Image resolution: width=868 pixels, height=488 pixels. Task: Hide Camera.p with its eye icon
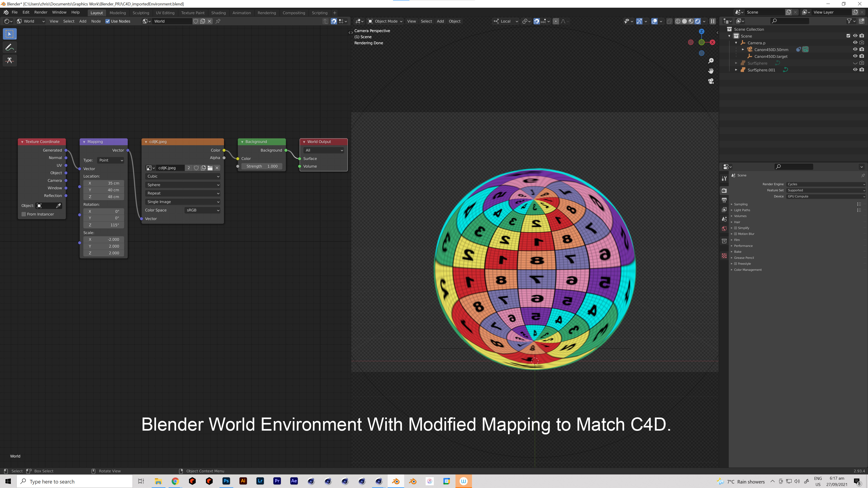tap(855, 43)
